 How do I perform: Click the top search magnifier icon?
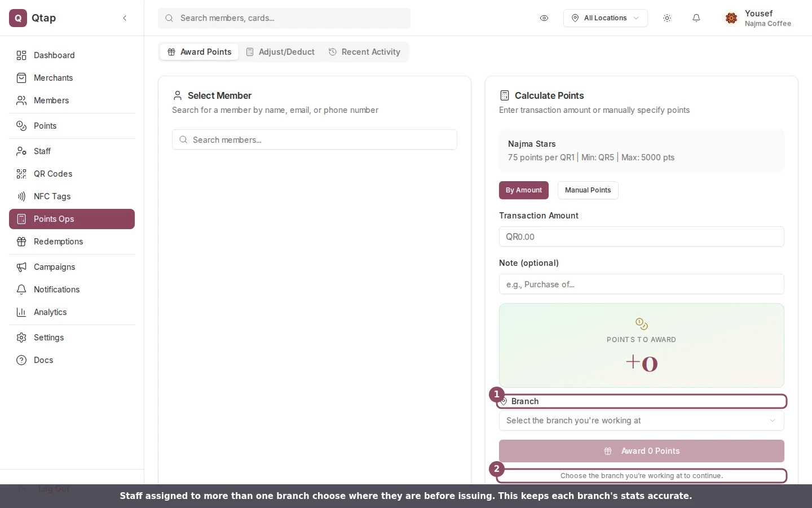click(x=169, y=18)
